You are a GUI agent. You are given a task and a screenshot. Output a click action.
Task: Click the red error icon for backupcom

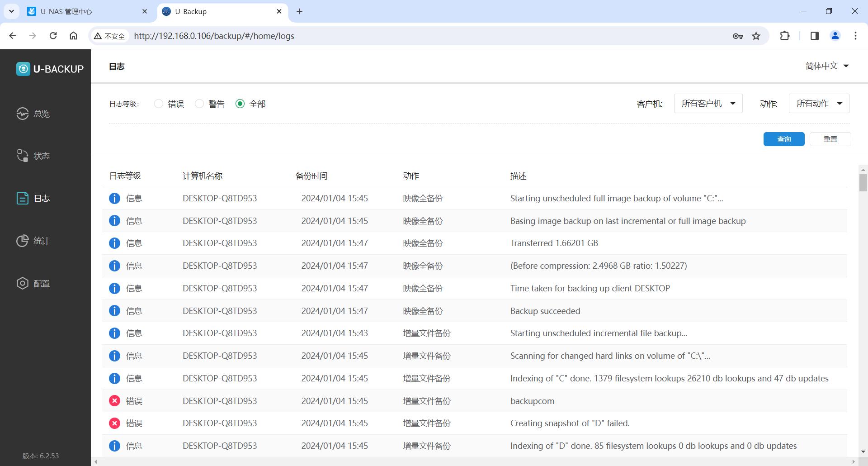pos(114,401)
